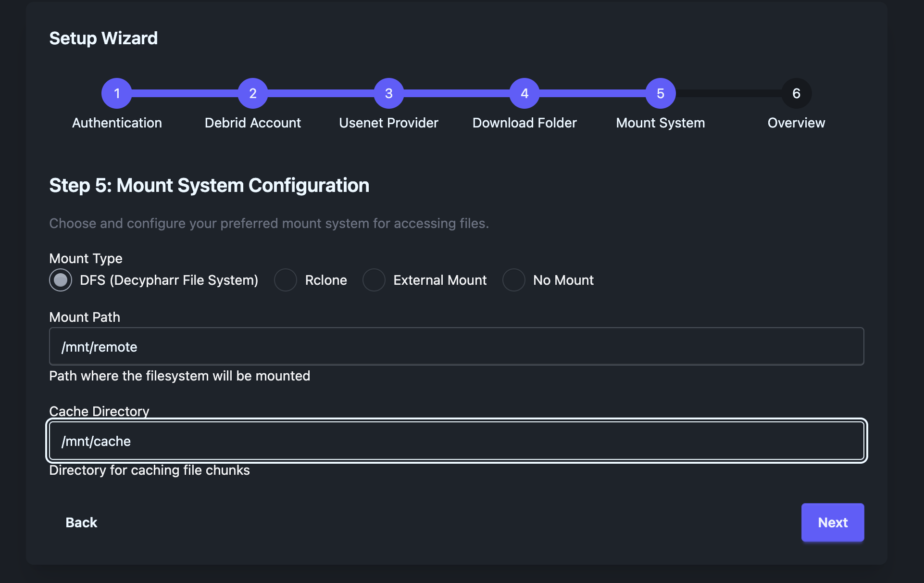
Task: Click step 4 Download Folder circle
Action: pos(524,93)
